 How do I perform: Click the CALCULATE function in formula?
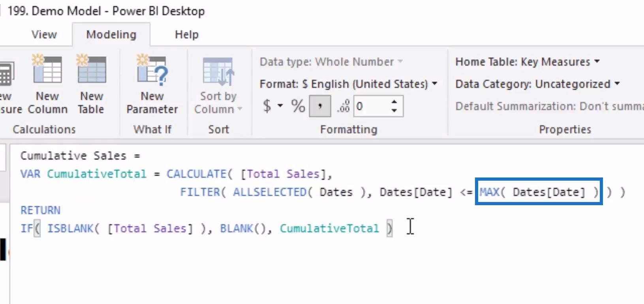[x=196, y=174]
